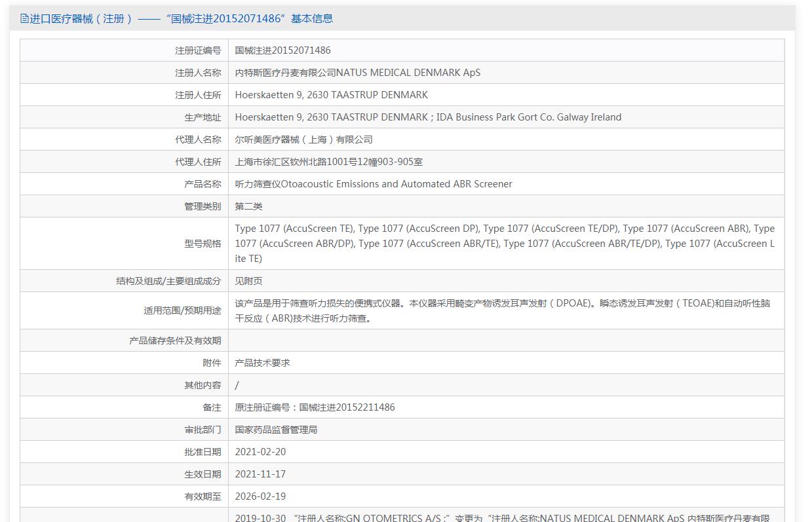The height and width of the screenshot is (522, 812).
Task: Select registrant address Hoerskaetten 9, 2630 TAASTRUP DENMARK
Action: (332, 95)
